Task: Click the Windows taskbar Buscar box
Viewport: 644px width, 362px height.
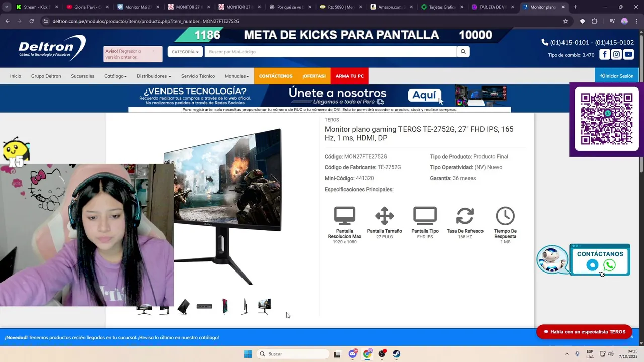Action: pyautogui.click(x=293, y=354)
